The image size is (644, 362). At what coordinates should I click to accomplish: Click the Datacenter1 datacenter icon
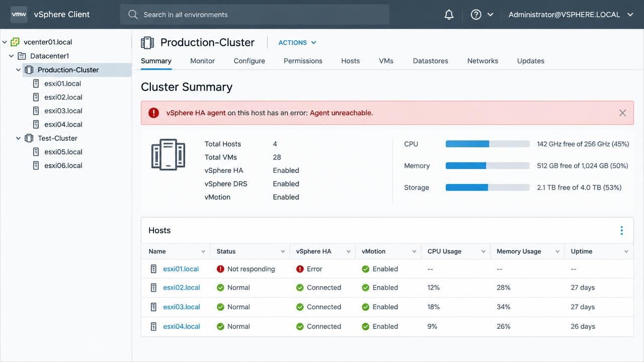[22, 56]
